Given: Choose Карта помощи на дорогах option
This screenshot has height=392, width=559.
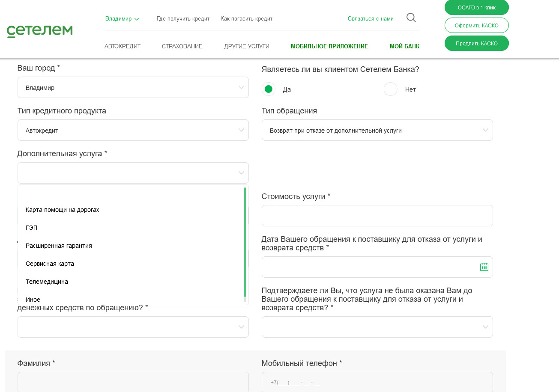Looking at the screenshot, I should pyautogui.click(x=63, y=210).
